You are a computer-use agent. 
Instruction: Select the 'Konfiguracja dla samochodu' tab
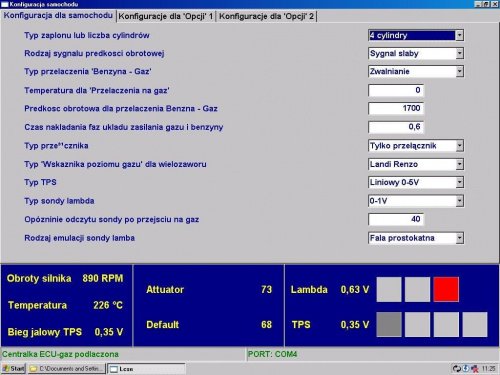pos(58,16)
